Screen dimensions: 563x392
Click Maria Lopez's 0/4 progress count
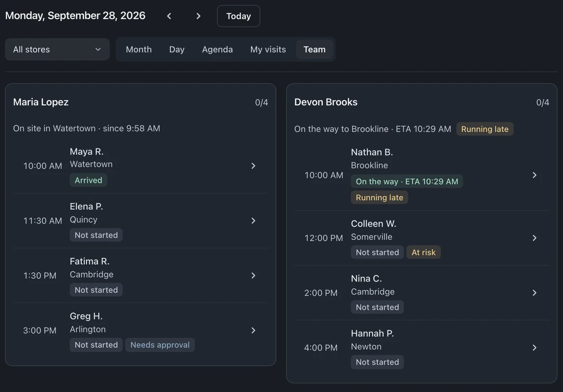[261, 103]
